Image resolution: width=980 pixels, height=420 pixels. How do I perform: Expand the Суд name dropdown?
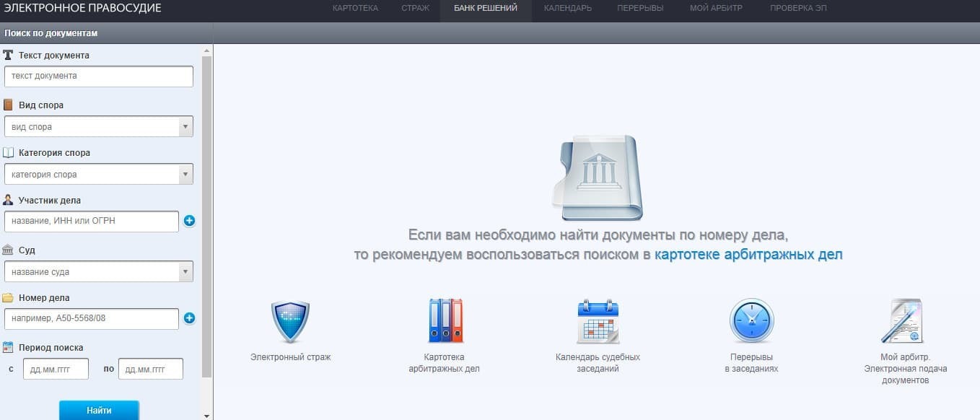(x=186, y=271)
